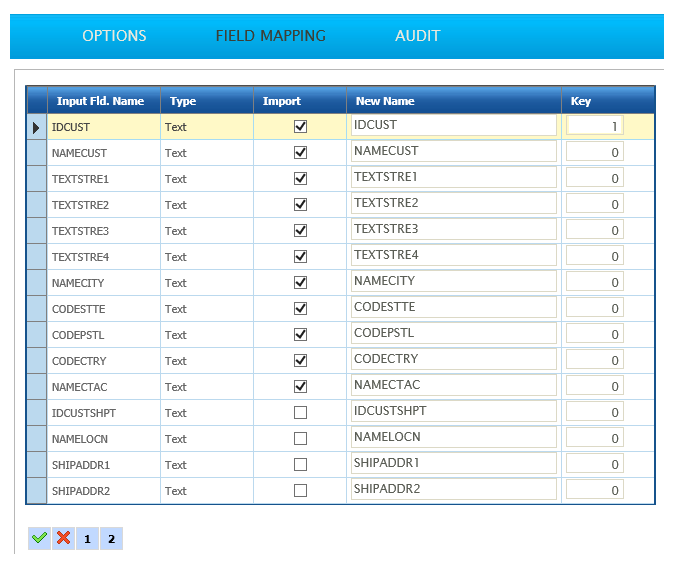Sort by Input Fld. Name column header

101,101
